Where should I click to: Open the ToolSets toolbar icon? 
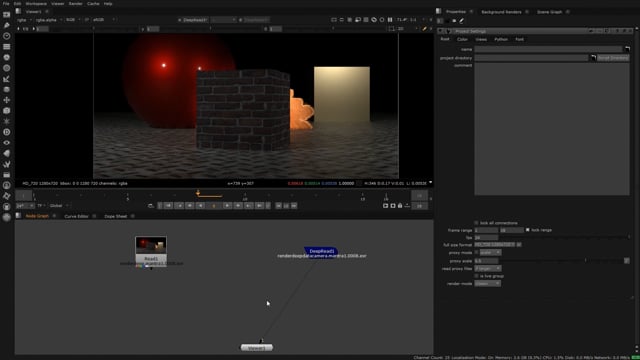point(7,164)
